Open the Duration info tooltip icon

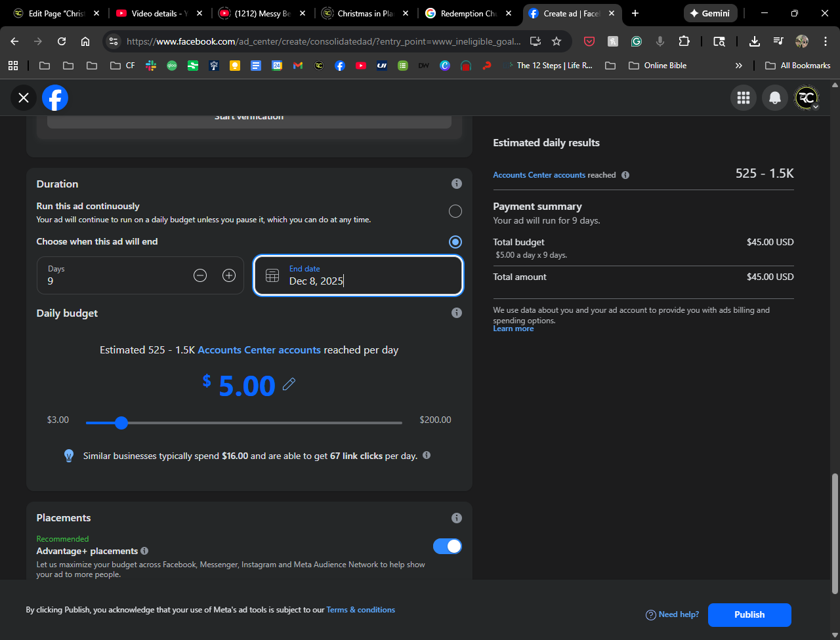pos(457,184)
